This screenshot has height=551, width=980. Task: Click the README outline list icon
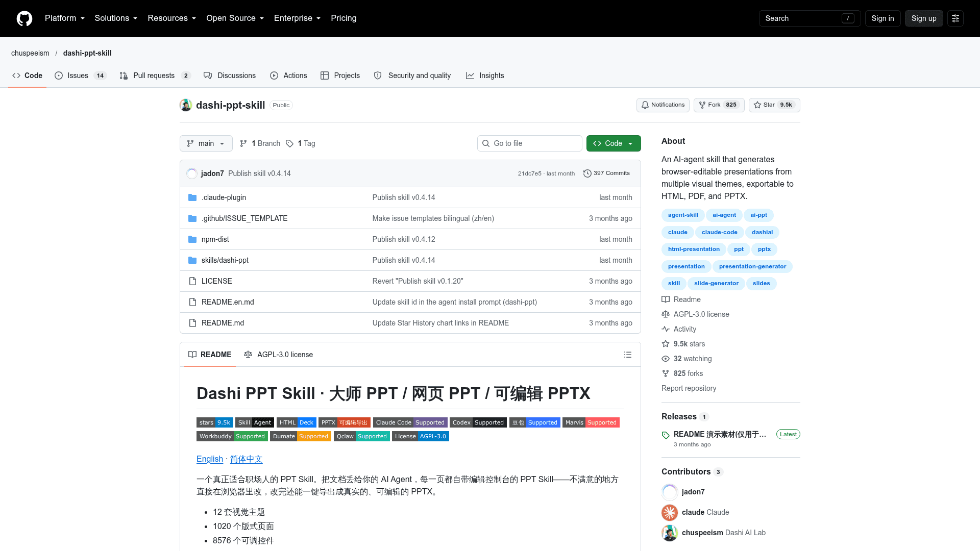point(628,355)
